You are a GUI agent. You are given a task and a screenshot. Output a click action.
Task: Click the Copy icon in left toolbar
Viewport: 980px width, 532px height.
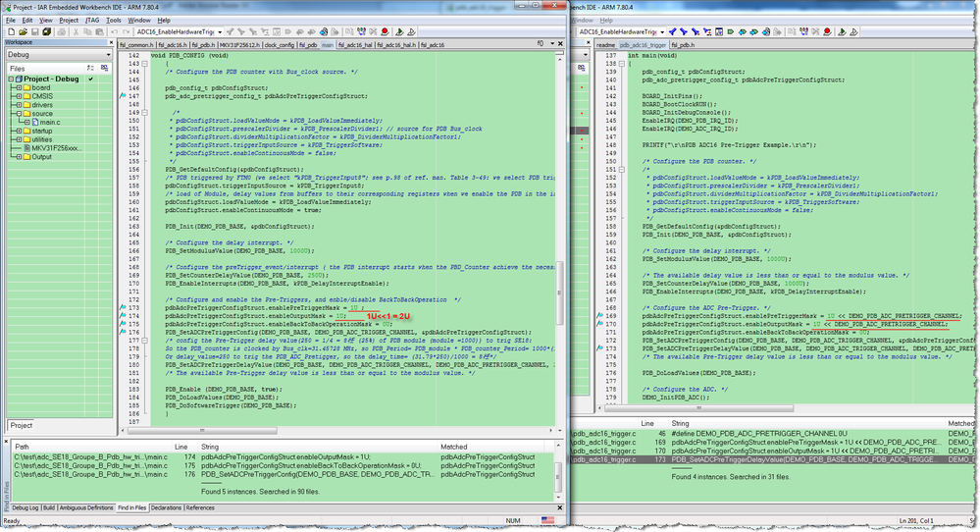(87, 31)
